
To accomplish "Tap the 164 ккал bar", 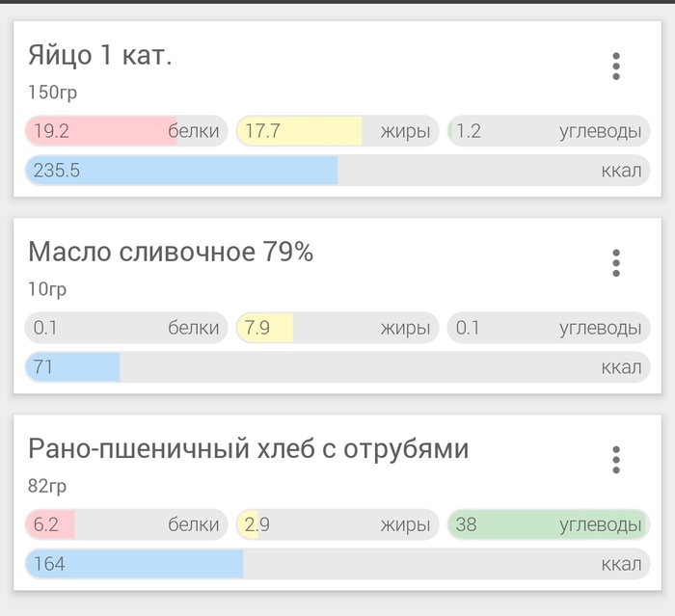I will pos(337,564).
